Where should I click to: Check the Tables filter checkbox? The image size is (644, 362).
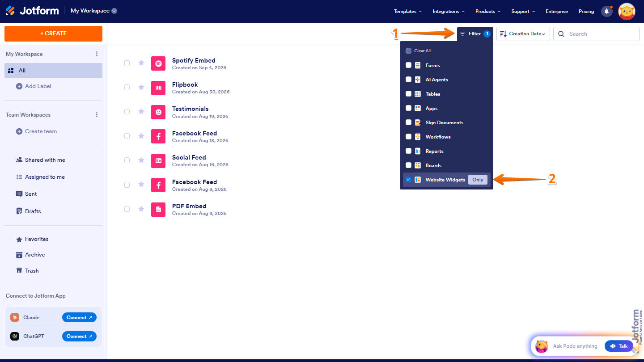coord(408,94)
